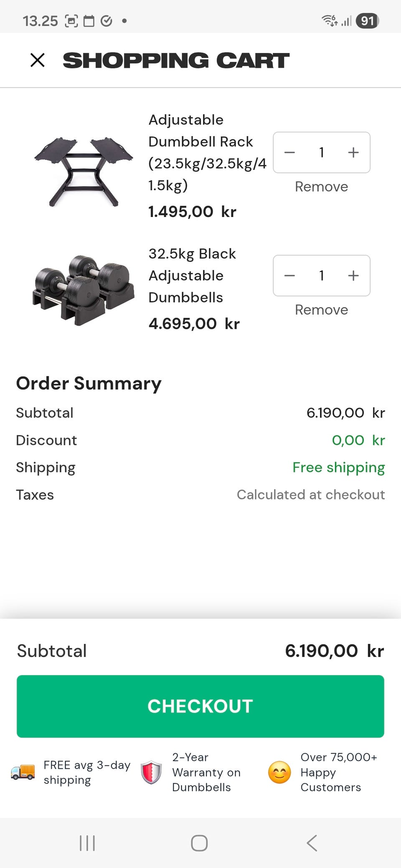
Task: Tap the Android recent apps icon
Action: [x=87, y=843]
